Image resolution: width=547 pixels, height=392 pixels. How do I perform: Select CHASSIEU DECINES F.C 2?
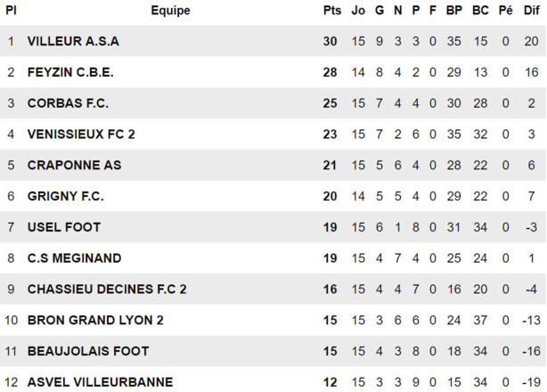(107, 290)
